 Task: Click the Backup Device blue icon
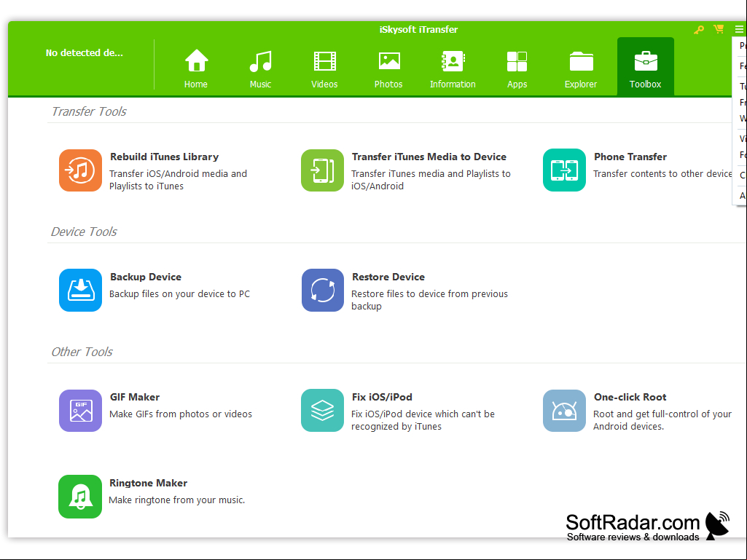pyautogui.click(x=80, y=291)
